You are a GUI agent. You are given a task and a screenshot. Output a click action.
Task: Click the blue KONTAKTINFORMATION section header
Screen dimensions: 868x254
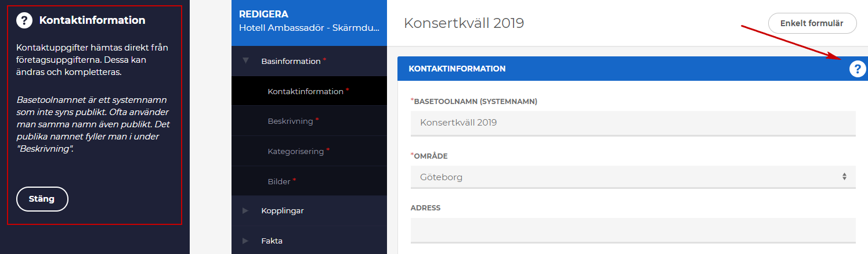point(580,69)
